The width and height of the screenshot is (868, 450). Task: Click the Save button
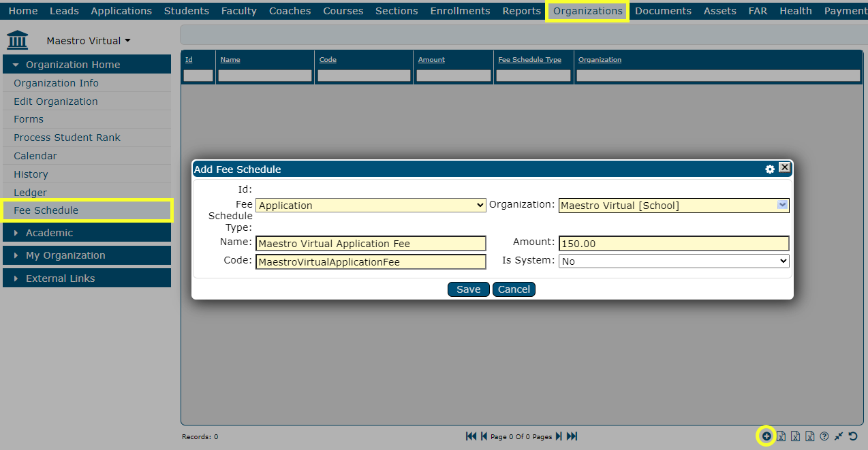point(468,289)
